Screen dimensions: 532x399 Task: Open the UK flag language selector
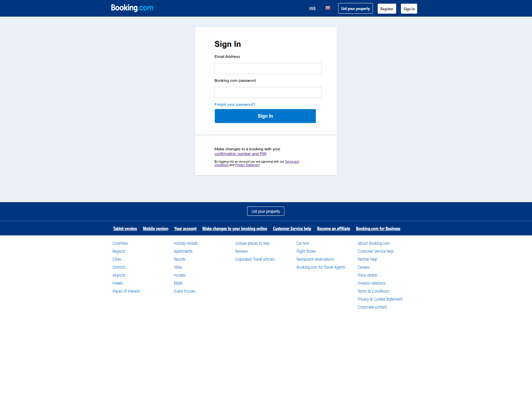(328, 8)
